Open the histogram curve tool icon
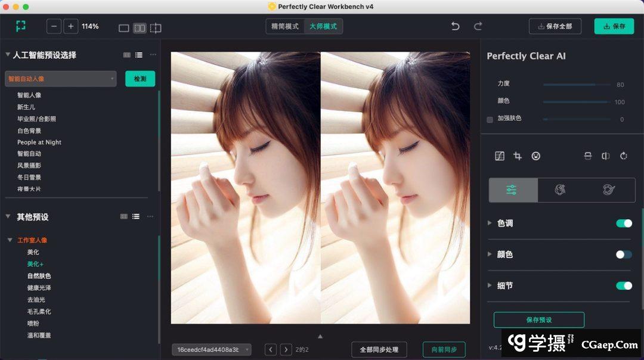Screen dimensions: 644x360 500,156
